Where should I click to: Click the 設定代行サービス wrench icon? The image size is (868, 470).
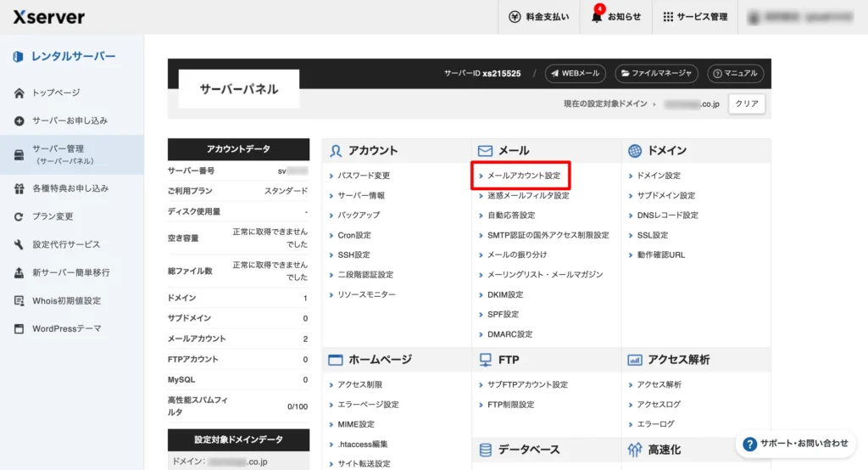click(x=19, y=244)
